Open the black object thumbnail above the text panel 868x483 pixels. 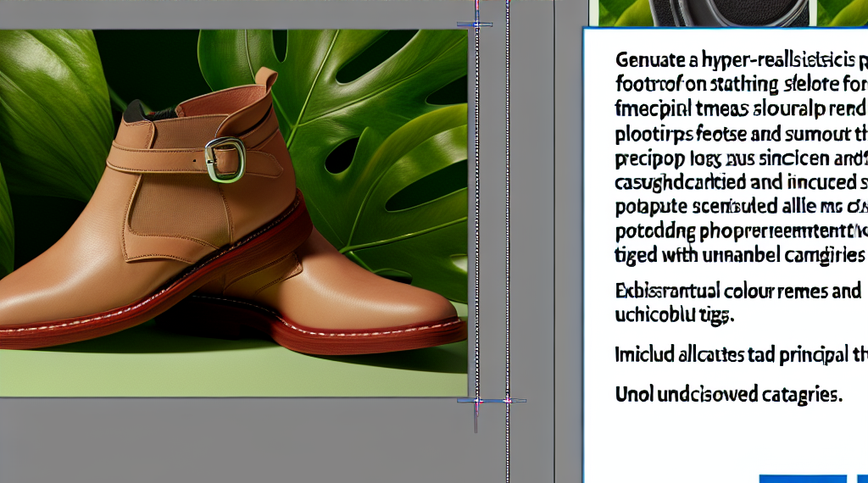731,13
